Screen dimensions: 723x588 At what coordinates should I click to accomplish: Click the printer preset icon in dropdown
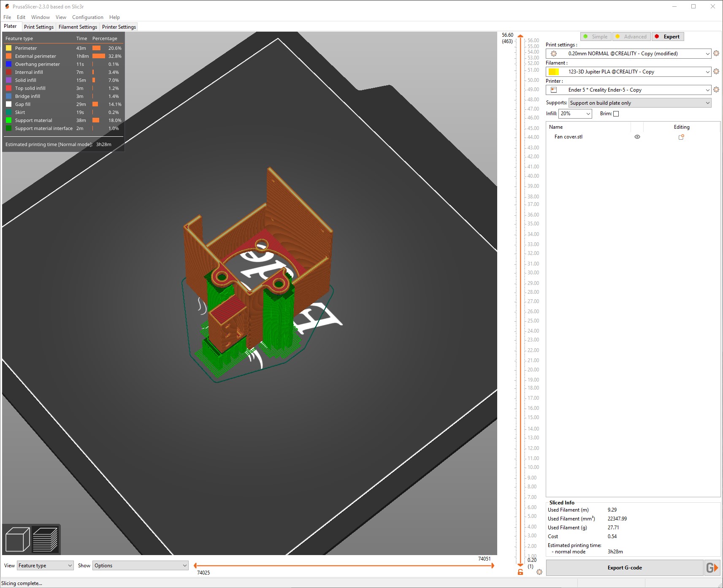click(x=554, y=90)
